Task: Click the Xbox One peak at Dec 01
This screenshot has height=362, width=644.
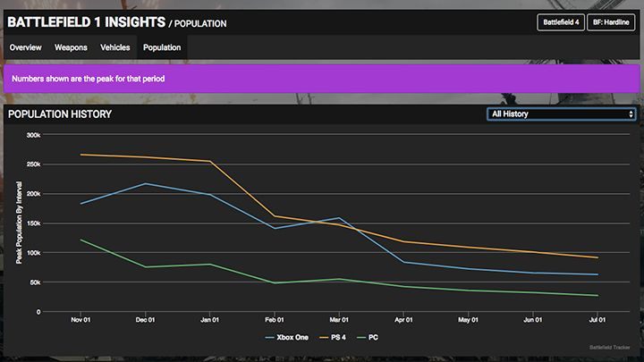Action: [146, 183]
